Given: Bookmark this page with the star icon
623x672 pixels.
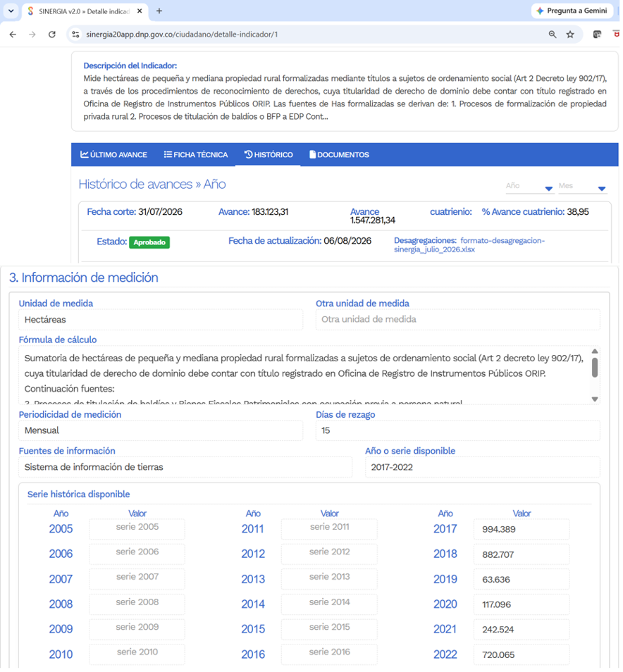Looking at the screenshot, I should pyautogui.click(x=570, y=35).
